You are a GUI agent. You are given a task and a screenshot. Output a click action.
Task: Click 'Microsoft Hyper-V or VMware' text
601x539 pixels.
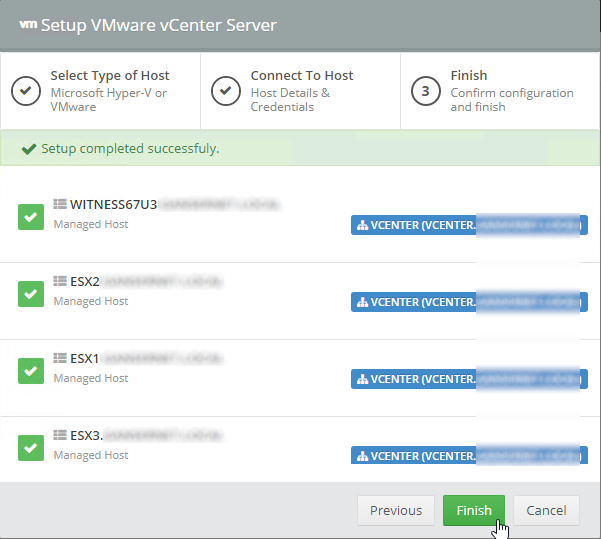pyautogui.click(x=109, y=100)
